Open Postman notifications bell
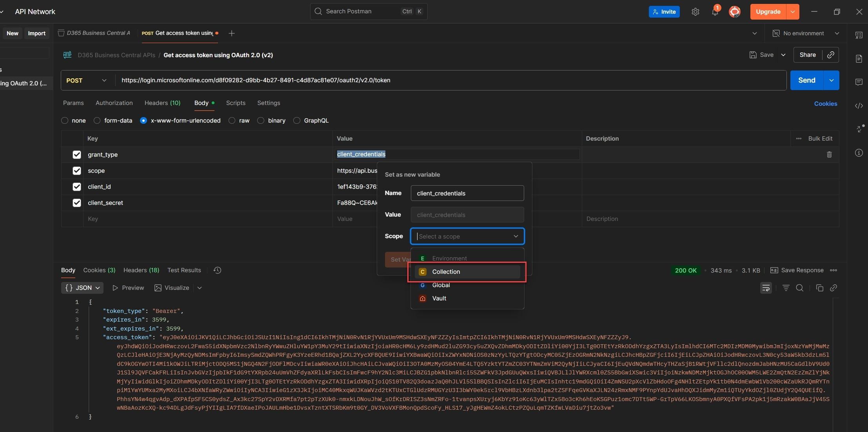This screenshot has width=868, height=432. (714, 11)
